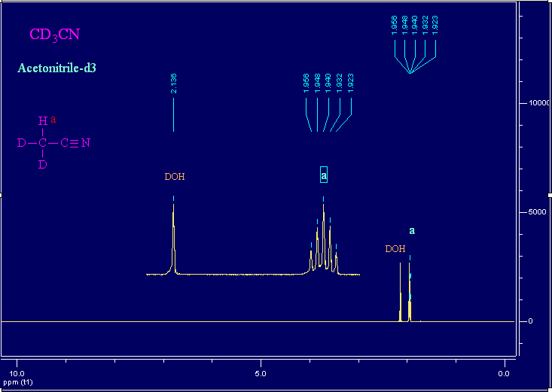Select the ppm (t1) axis title

point(17,382)
